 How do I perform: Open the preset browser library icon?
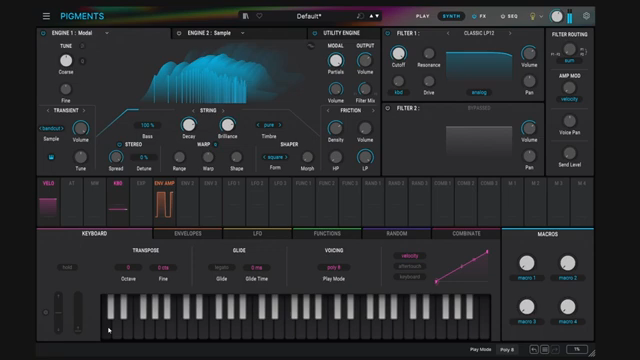point(245,16)
